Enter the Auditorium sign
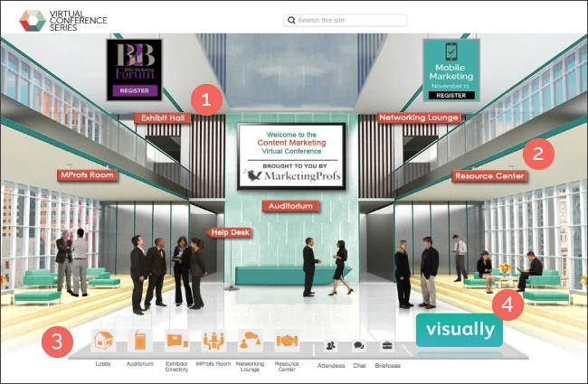 coord(290,206)
